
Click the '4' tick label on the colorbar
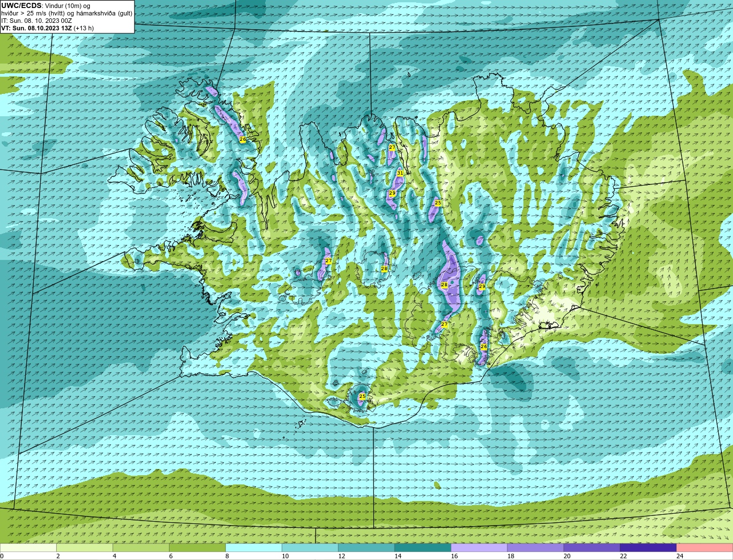click(115, 556)
